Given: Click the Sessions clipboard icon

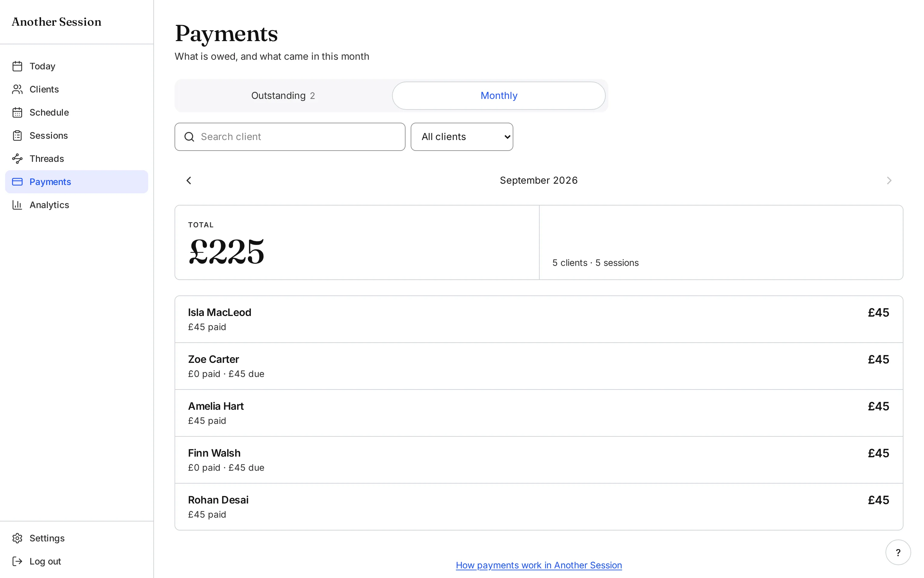Looking at the screenshot, I should coord(17,136).
